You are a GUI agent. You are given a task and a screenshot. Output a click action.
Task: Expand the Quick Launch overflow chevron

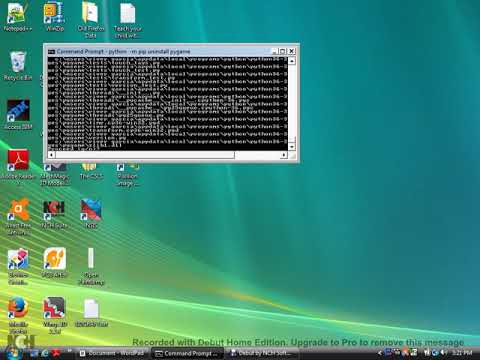tap(70, 351)
